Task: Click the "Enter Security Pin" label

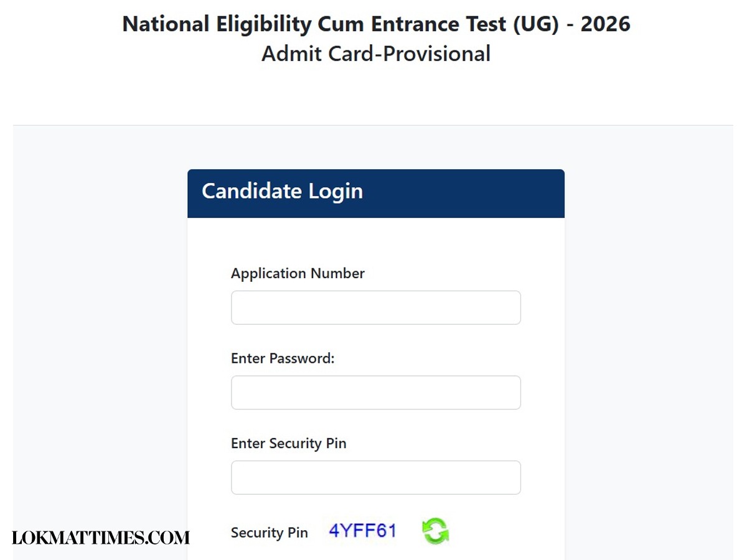Action: pyautogui.click(x=288, y=444)
